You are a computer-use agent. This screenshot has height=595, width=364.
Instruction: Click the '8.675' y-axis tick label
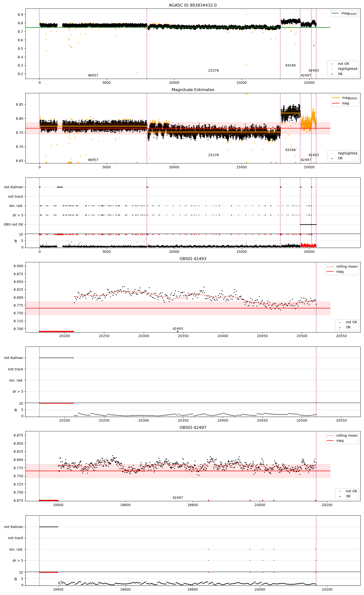[x=18, y=501]
